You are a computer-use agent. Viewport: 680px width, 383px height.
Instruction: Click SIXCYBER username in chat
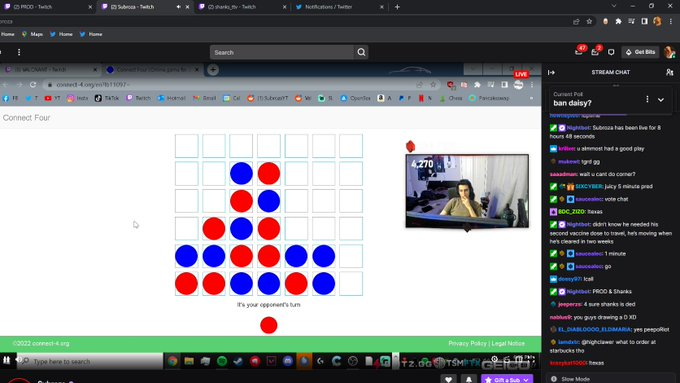(589, 187)
